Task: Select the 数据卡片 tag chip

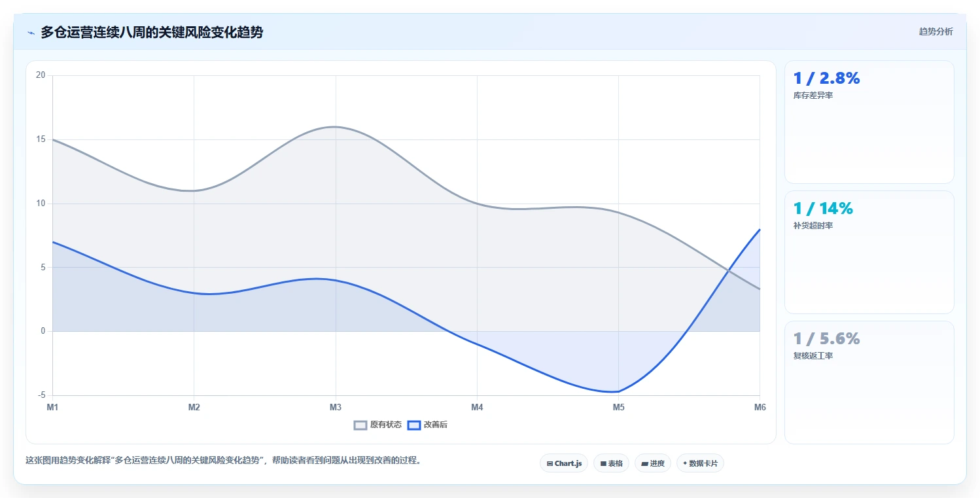Action: [x=700, y=463]
